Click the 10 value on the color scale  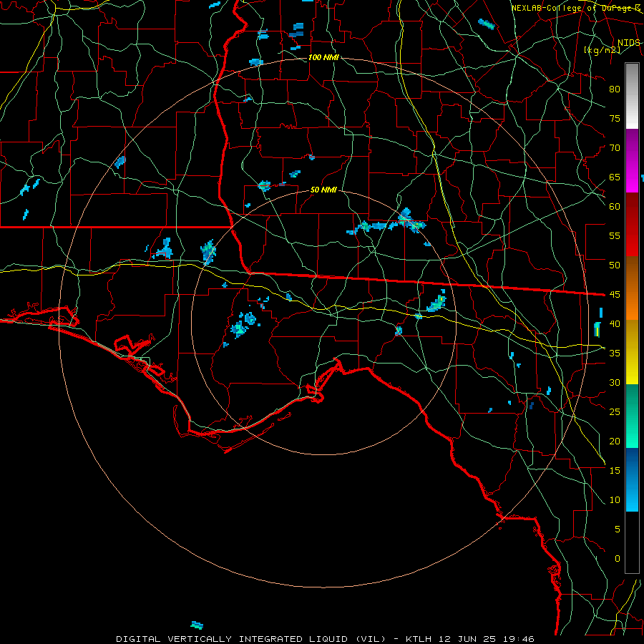coord(615,500)
